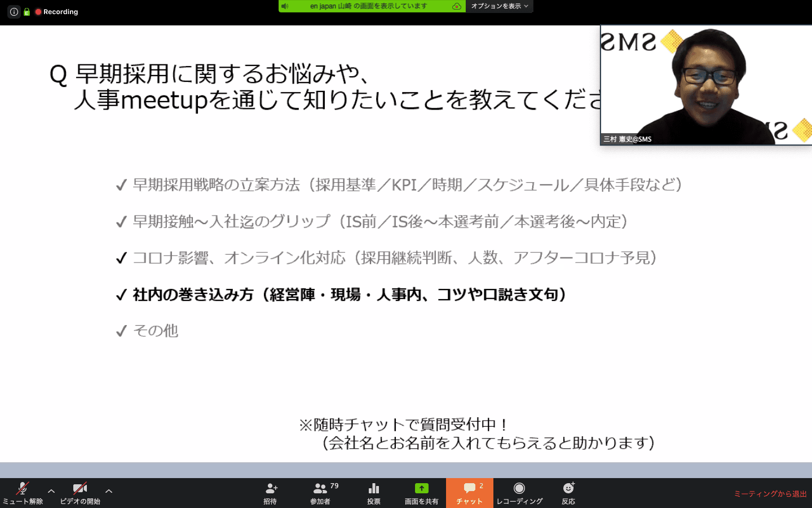Open the reactions (反応) icon
Image resolution: width=812 pixels, height=508 pixels.
pos(568,493)
